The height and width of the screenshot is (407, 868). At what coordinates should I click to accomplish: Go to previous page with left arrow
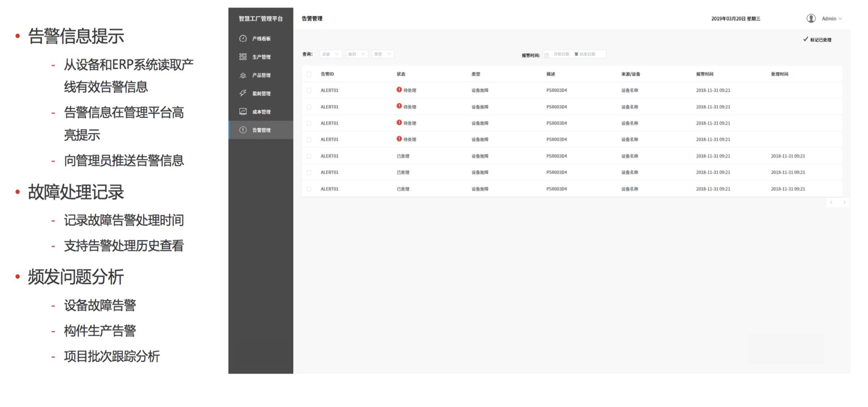831,203
